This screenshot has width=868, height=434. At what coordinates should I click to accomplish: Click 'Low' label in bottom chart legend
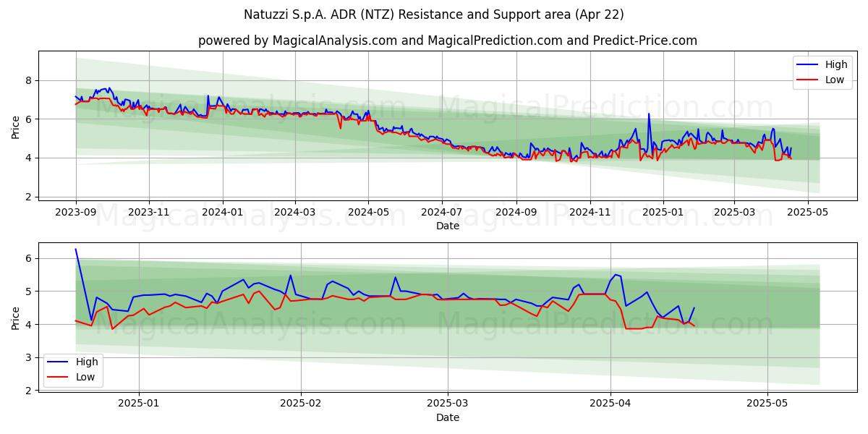[x=85, y=377]
